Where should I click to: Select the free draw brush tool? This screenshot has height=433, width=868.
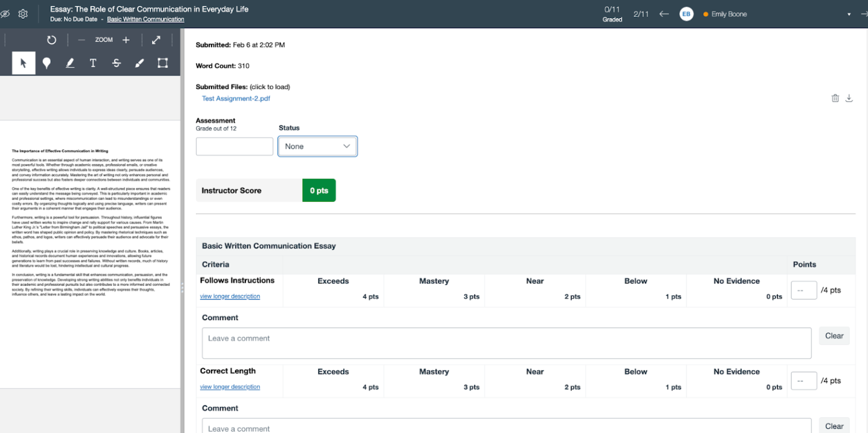pyautogui.click(x=139, y=63)
